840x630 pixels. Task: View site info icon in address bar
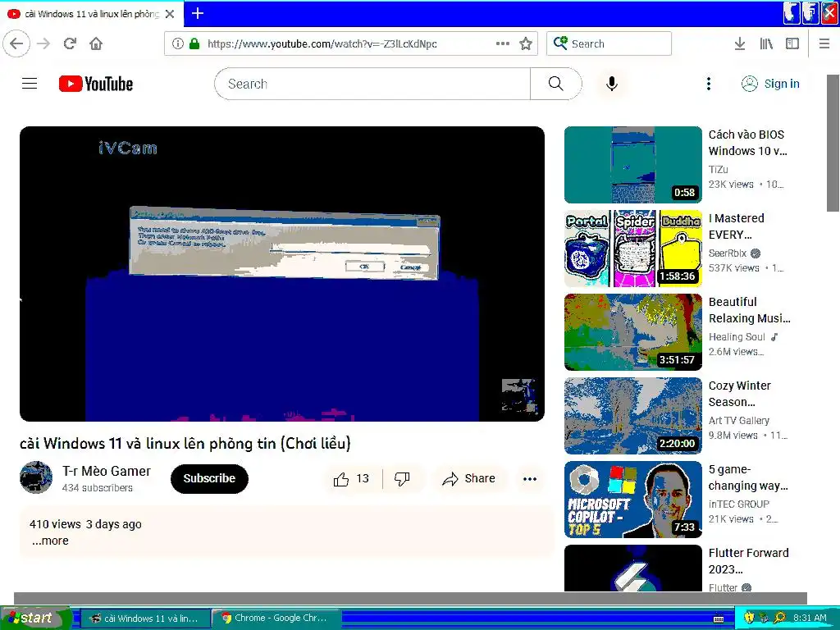pyautogui.click(x=178, y=43)
